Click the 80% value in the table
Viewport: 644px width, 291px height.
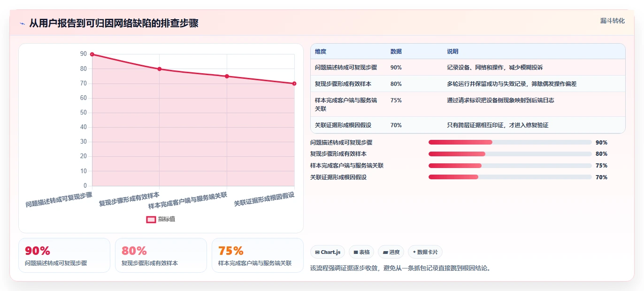tap(396, 84)
